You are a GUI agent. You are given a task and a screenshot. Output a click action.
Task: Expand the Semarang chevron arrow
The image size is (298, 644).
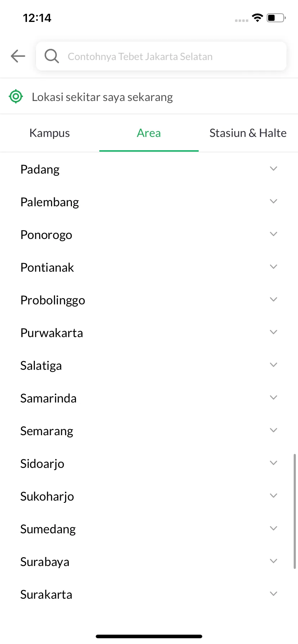[x=274, y=430]
